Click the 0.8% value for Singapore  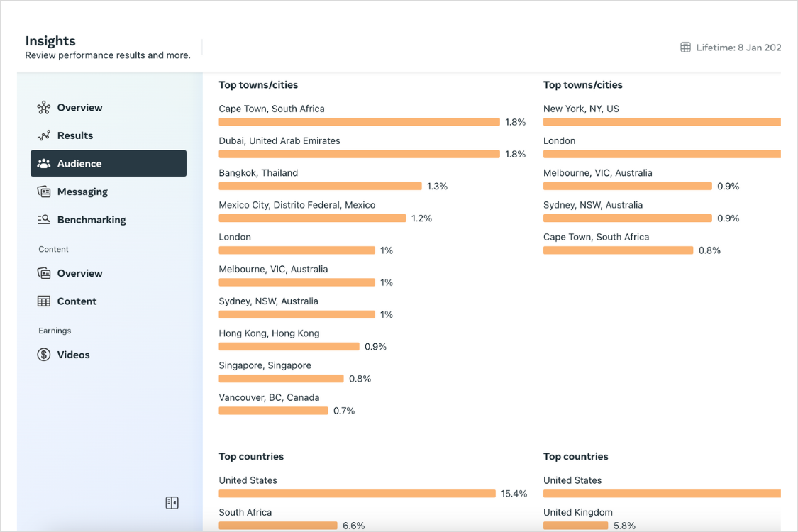(360, 378)
